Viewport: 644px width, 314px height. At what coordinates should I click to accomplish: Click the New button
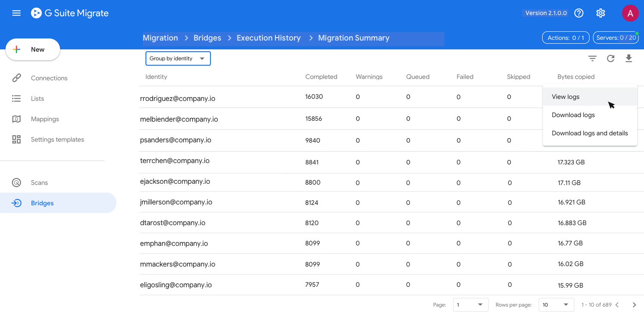click(33, 50)
